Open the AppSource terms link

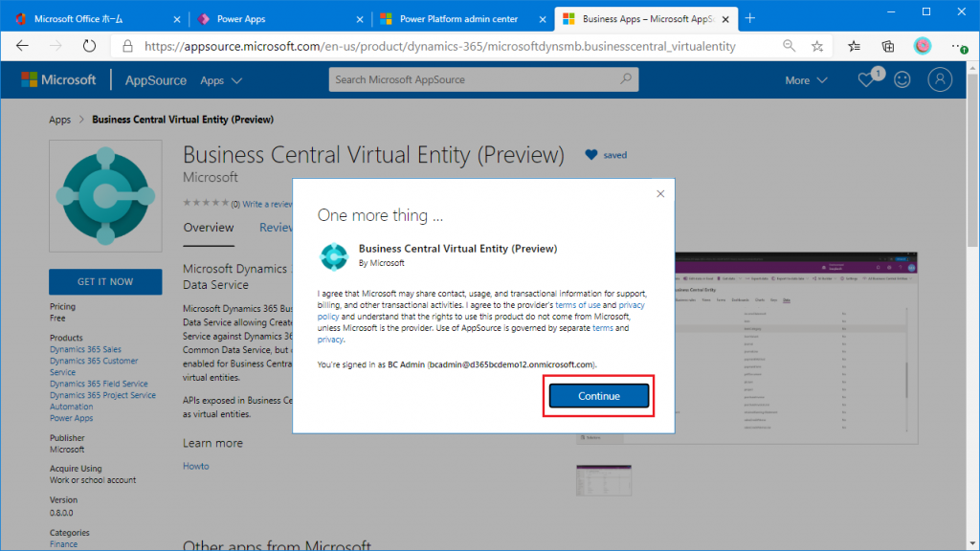(603, 328)
